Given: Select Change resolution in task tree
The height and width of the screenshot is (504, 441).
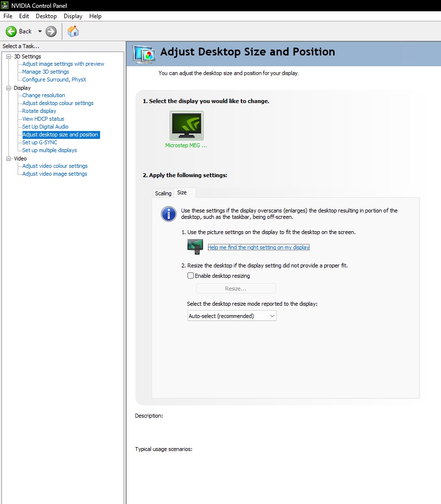Looking at the screenshot, I should tap(44, 95).
